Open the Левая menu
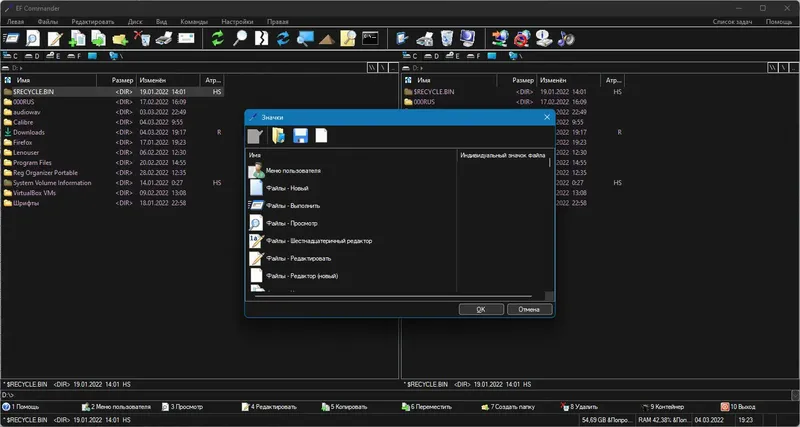The height and width of the screenshot is (427, 800). [15, 22]
